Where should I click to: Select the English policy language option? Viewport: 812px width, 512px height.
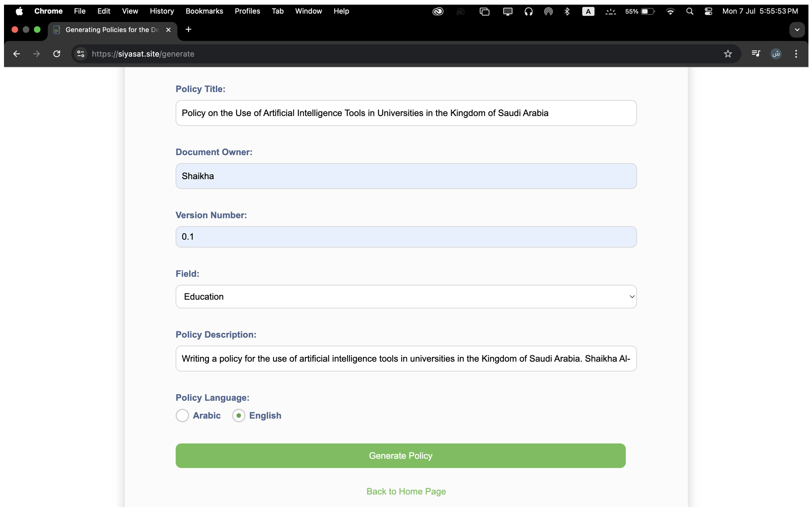239,415
